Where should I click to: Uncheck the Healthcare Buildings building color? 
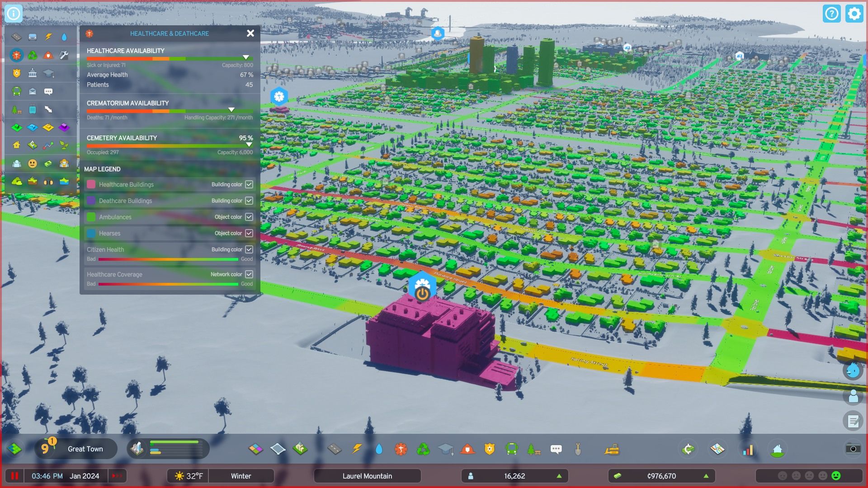pyautogui.click(x=249, y=184)
